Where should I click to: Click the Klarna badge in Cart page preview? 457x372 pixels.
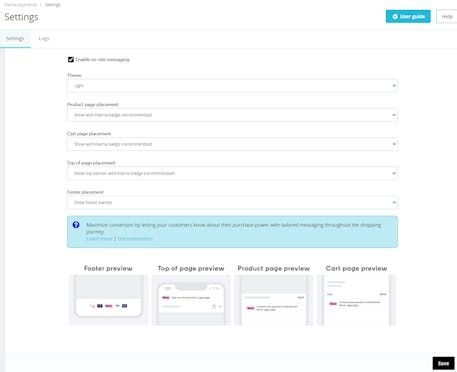333,304
